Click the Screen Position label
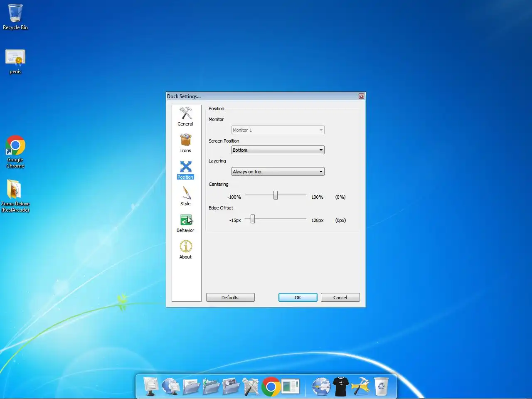The image size is (532, 399). pos(224,141)
